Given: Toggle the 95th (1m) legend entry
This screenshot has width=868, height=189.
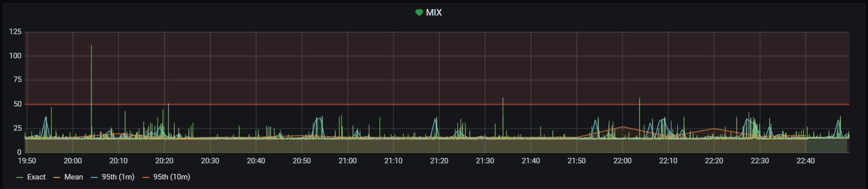Looking at the screenshot, I should pos(118,177).
